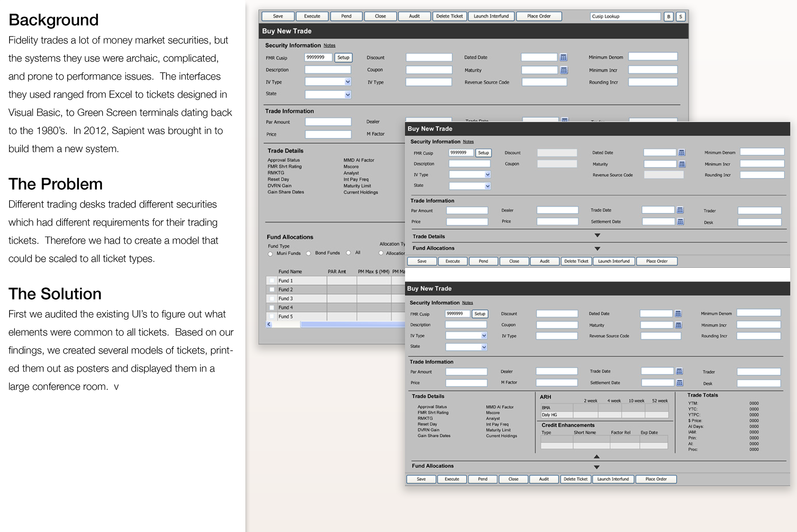Click Minimum Denom field in back window
797x532 pixels.
(x=653, y=57)
